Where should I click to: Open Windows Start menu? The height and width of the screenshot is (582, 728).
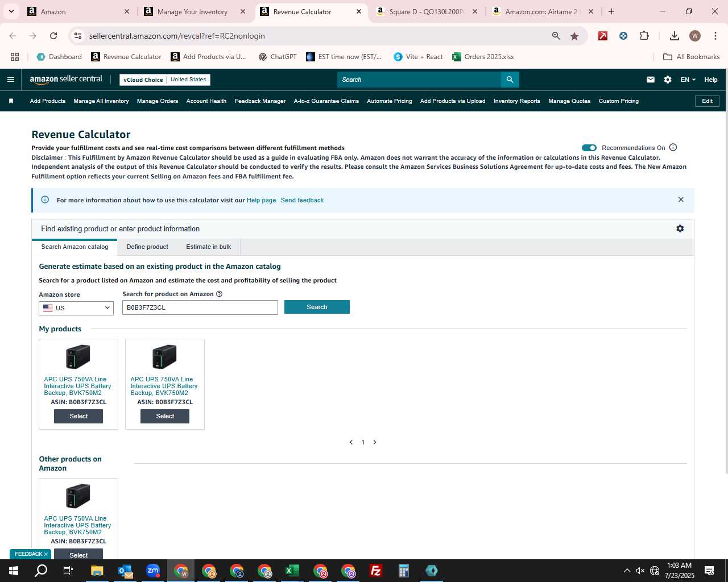coord(14,571)
